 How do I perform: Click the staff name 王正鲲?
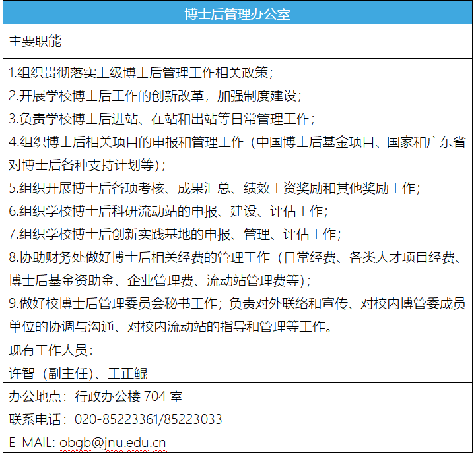point(127,373)
